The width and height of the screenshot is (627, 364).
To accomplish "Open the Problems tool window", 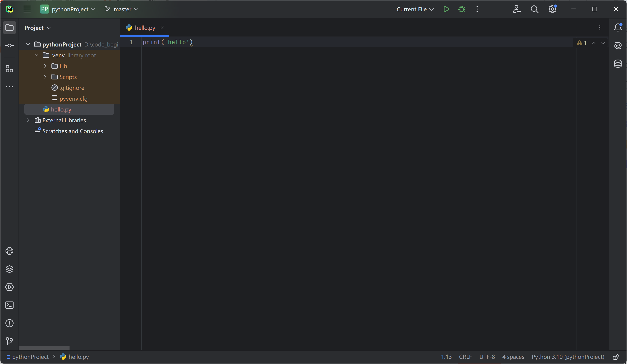I will point(9,323).
